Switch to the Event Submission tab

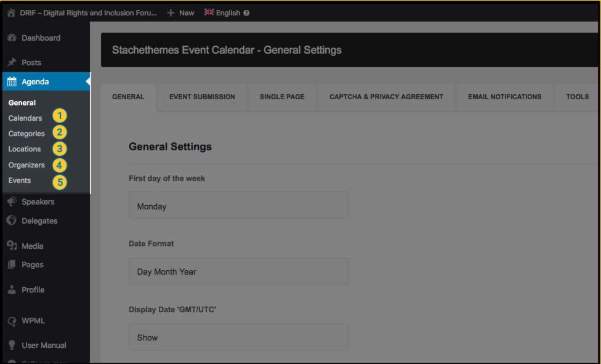pos(202,97)
